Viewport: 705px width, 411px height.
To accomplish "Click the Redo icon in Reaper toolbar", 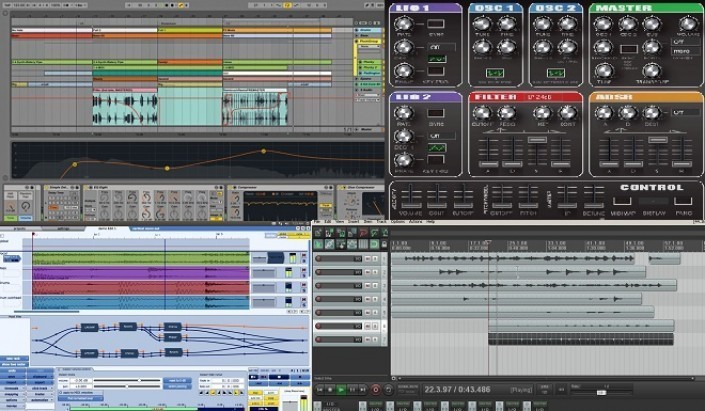I will [375, 232].
